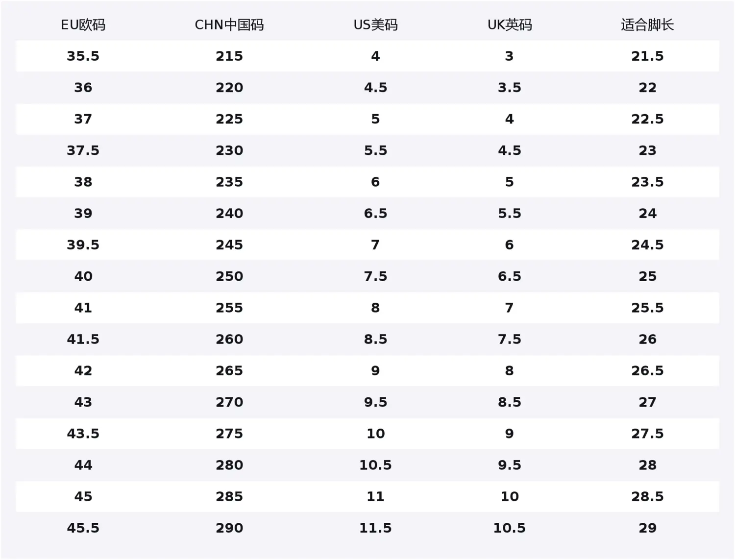Click foot length 25.5 cell
This screenshot has width=735, height=560.
(647, 308)
